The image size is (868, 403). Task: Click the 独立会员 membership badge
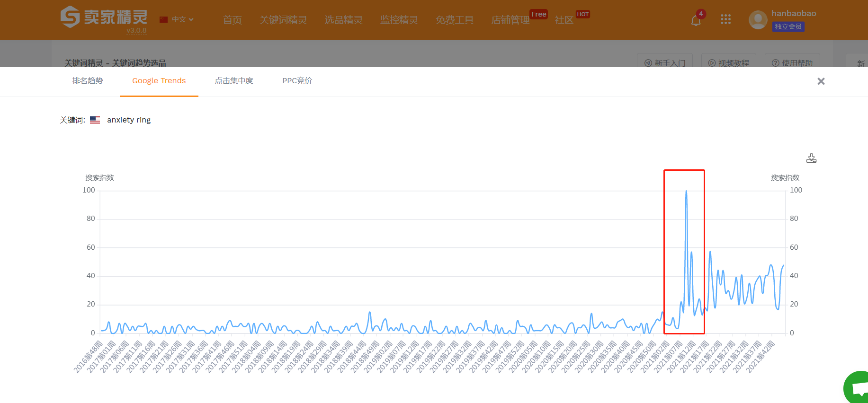(788, 26)
